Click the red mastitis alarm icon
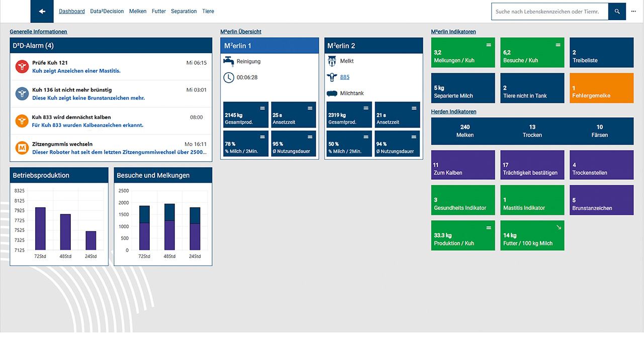 tap(22, 67)
